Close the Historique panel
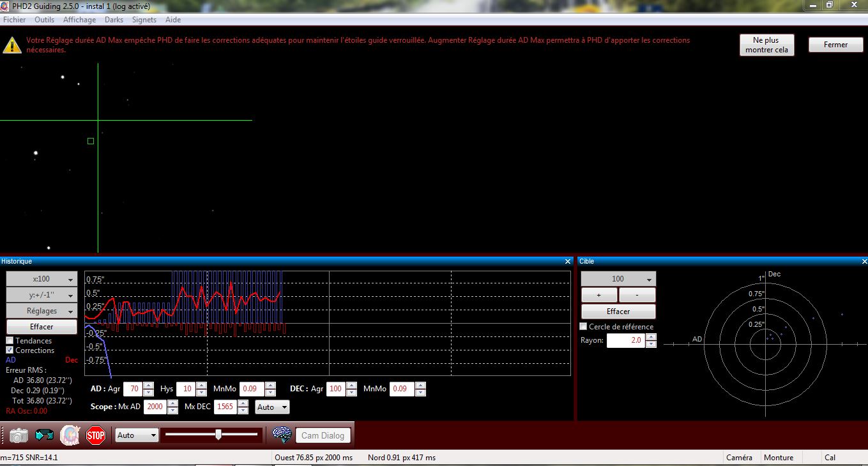The image size is (868, 466). (x=568, y=261)
